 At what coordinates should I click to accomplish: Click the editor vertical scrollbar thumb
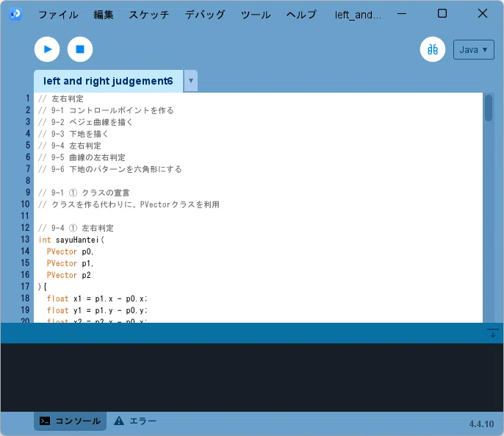pos(489,108)
